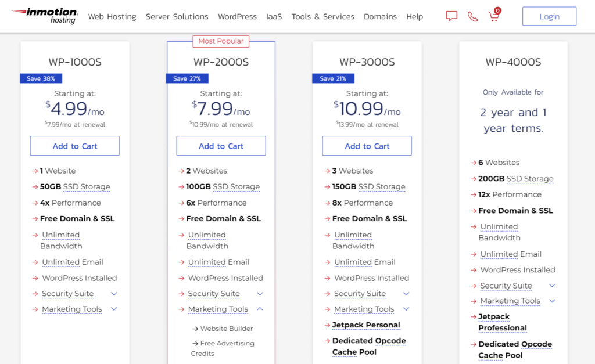
Task: Click 100GB SSD Storage tooltip link
Action: coord(236,186)
